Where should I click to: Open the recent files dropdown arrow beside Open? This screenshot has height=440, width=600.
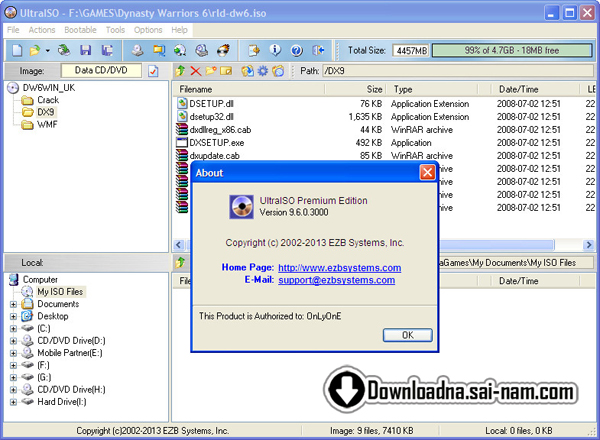coord(47,50)
